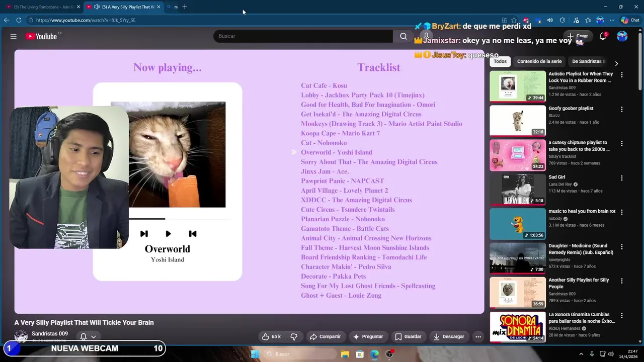644x362 pixels.
Task: Open the browser profile avatar in toolbar
Action: click(600, 20)
